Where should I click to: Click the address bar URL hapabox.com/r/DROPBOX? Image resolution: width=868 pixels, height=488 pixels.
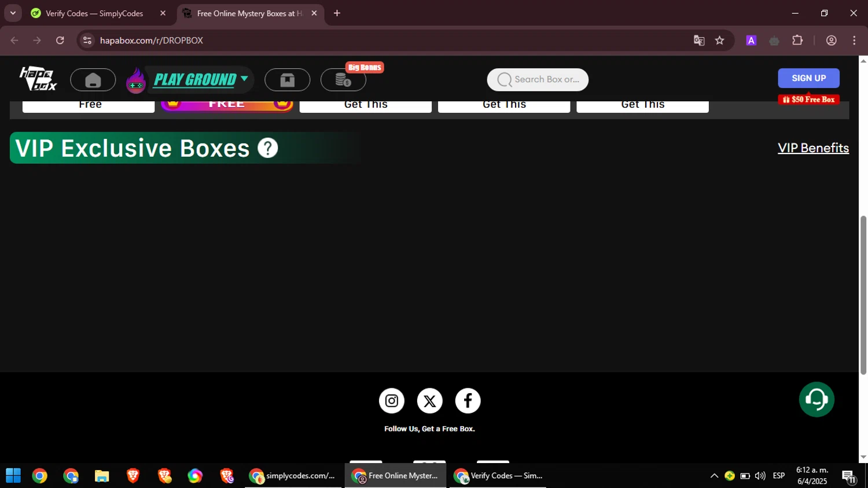[x=152, y=41]
